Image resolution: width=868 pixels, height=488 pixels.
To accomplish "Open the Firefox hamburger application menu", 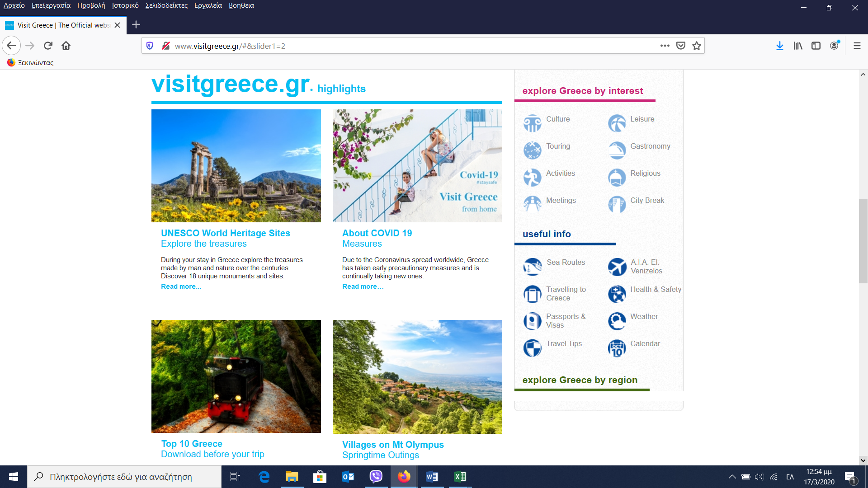I will coord(857,46).
